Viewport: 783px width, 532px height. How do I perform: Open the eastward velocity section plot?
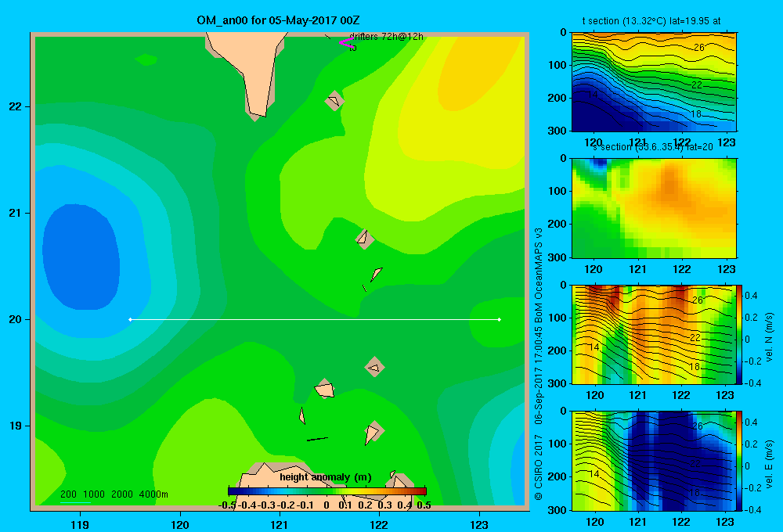(653, 461)
